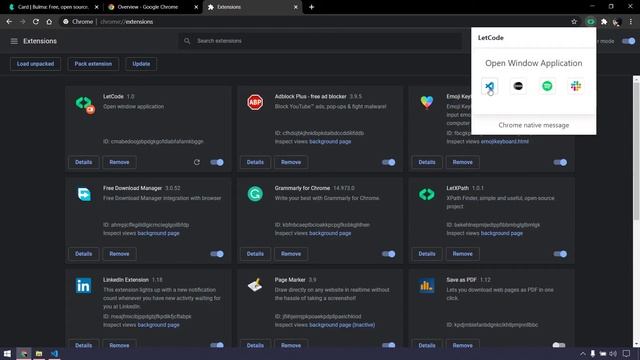Reload the LetCode extension with circular arrow
The width and height of the screenshot is (640, 360).
197,162
